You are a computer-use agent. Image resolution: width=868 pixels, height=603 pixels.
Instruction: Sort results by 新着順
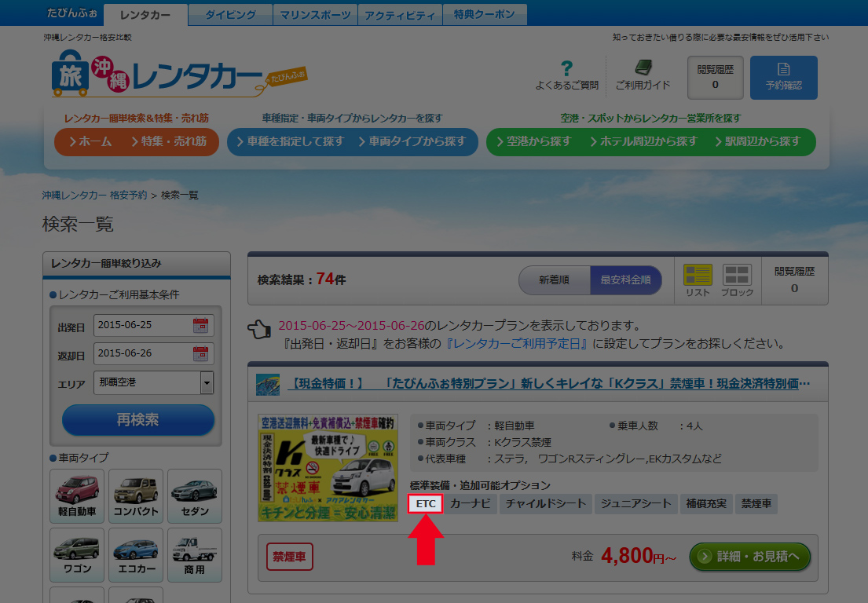coord(554,280)
